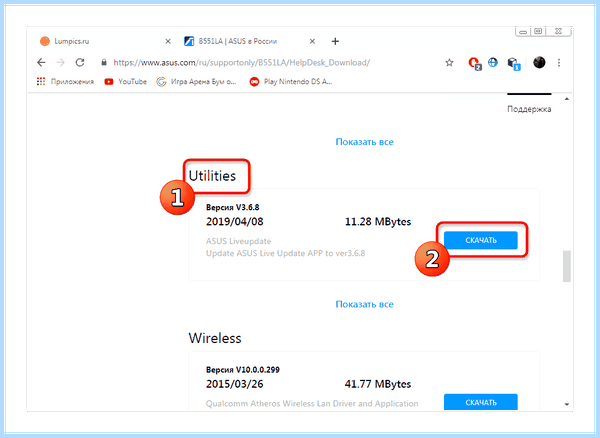Open the YouTube bookmark
The width and height of the screenshot is (600, 438).
click(126, 81)
